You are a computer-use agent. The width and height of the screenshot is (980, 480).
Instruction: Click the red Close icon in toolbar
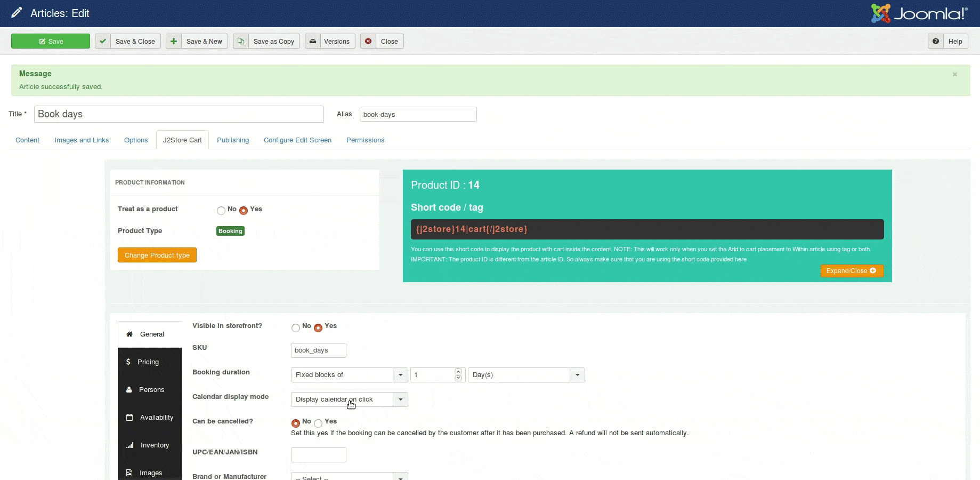coord(368,41)
